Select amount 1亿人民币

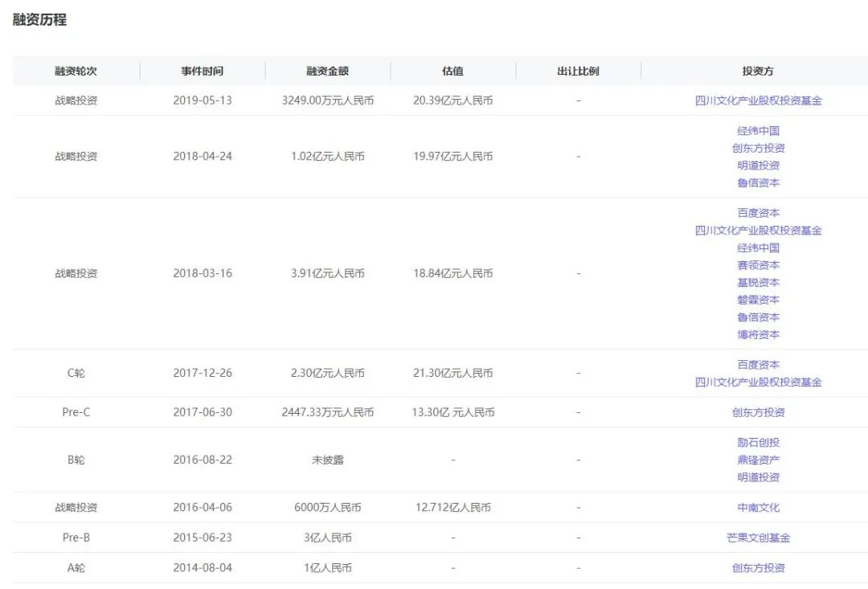[328, 567]
